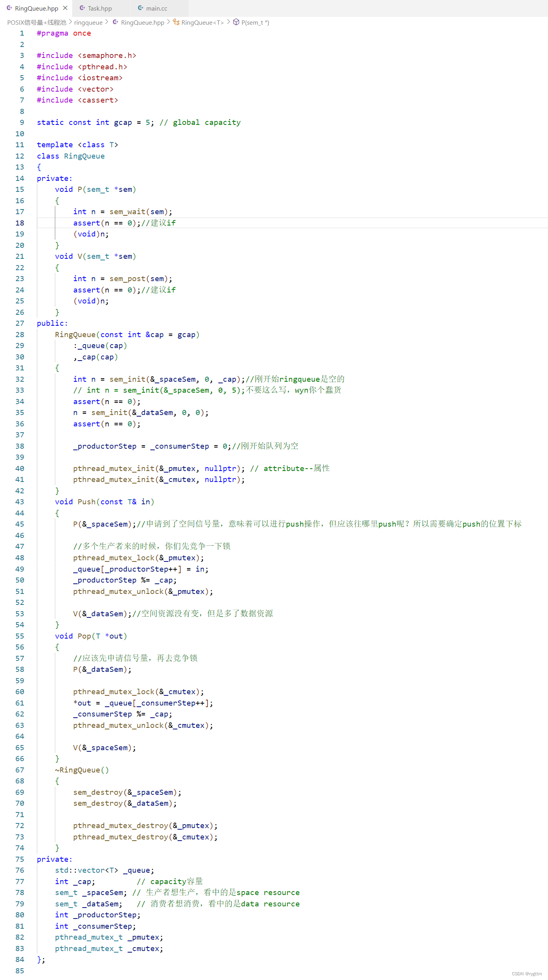Switch to the RingQueue.hpp tab

tap(36, 8)
